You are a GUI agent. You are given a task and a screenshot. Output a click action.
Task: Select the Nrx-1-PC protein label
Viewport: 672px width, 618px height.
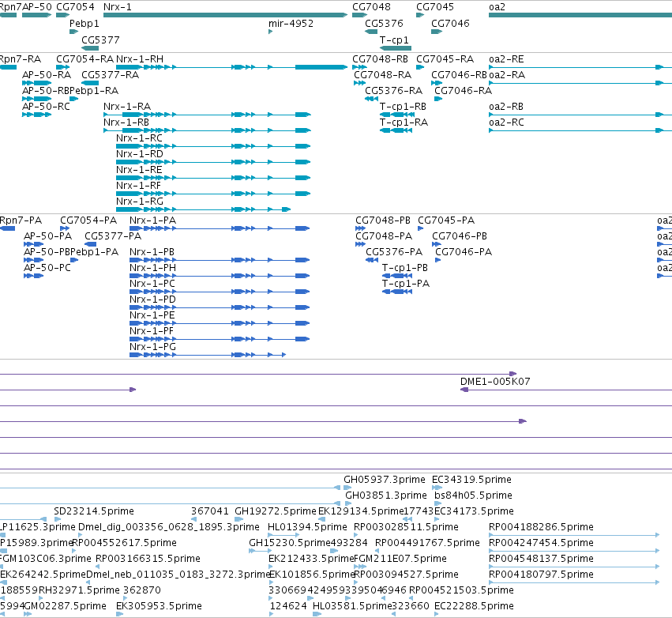point(152,284)
